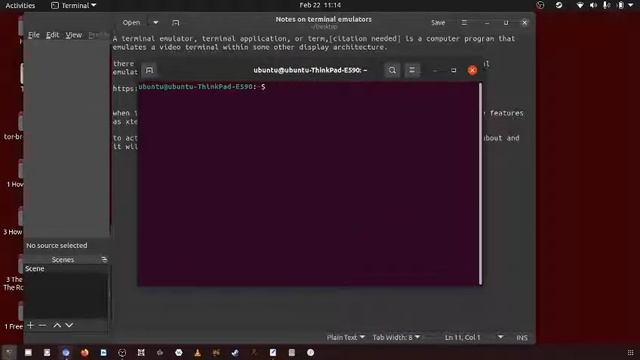
Task: Expand the Open recent files arrow
Action: point(156,23)
